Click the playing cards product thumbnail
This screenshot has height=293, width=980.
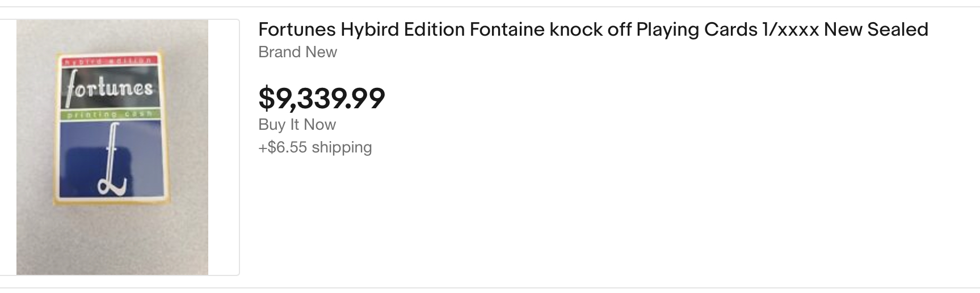pos(112,147)
